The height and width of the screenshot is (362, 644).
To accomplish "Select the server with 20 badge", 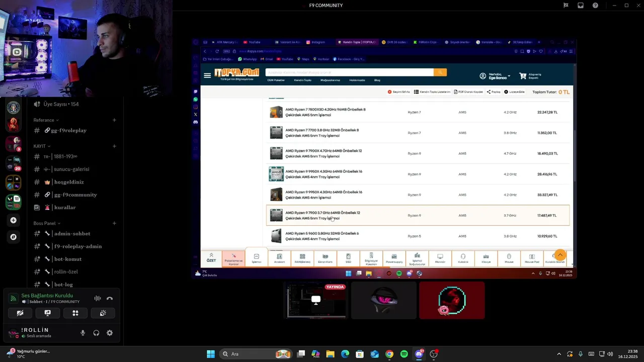I will 14,163.
